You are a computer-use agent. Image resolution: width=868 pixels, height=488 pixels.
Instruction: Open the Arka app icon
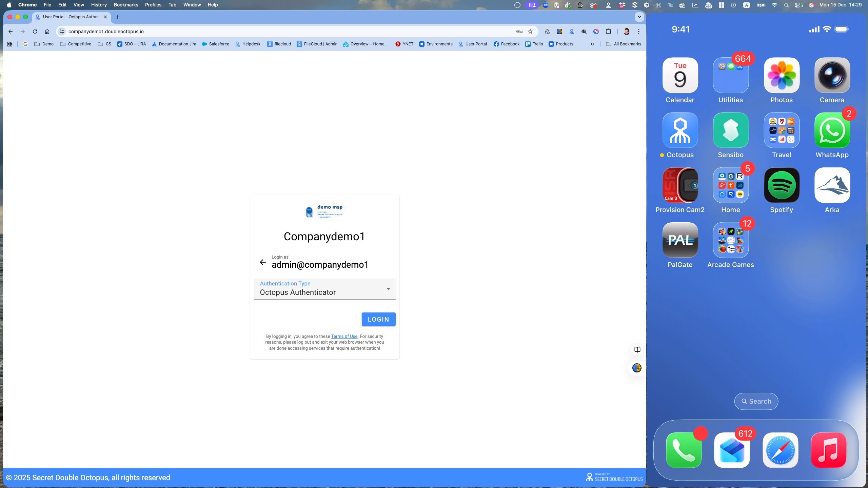[x=832, y=185]
